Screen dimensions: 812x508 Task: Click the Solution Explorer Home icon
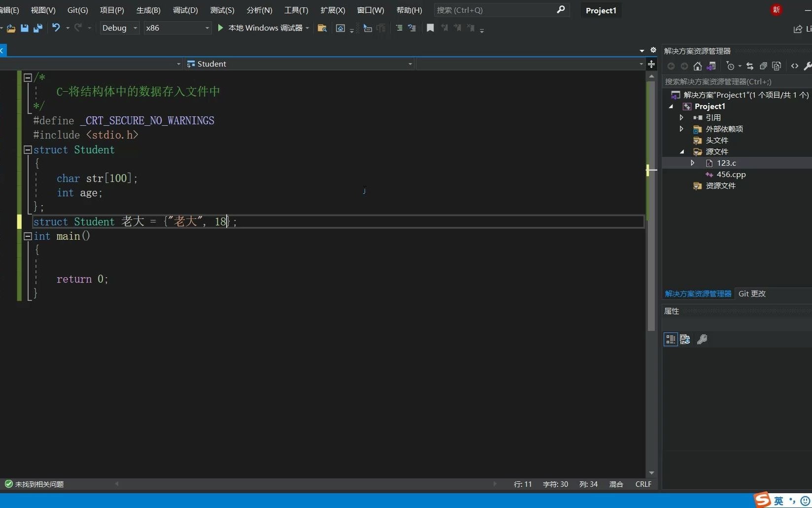[x=698, y=66]
